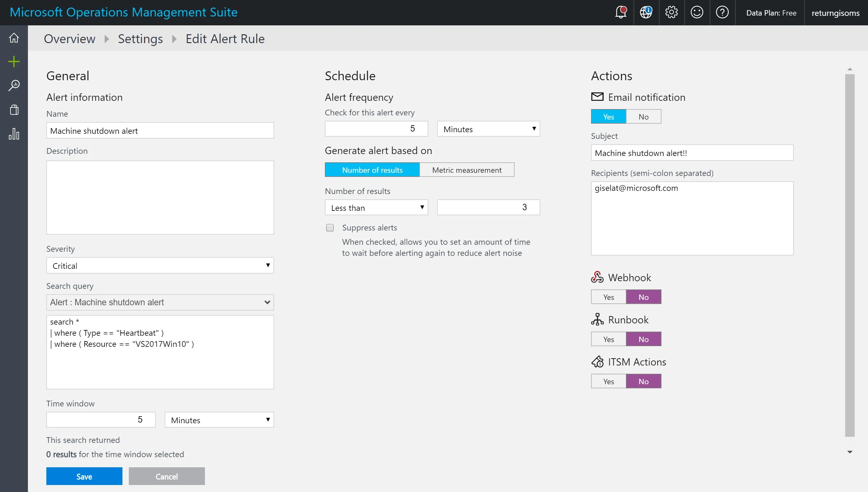Open returngisoms account menu
868x492 pixels.
tap(836, 13)
